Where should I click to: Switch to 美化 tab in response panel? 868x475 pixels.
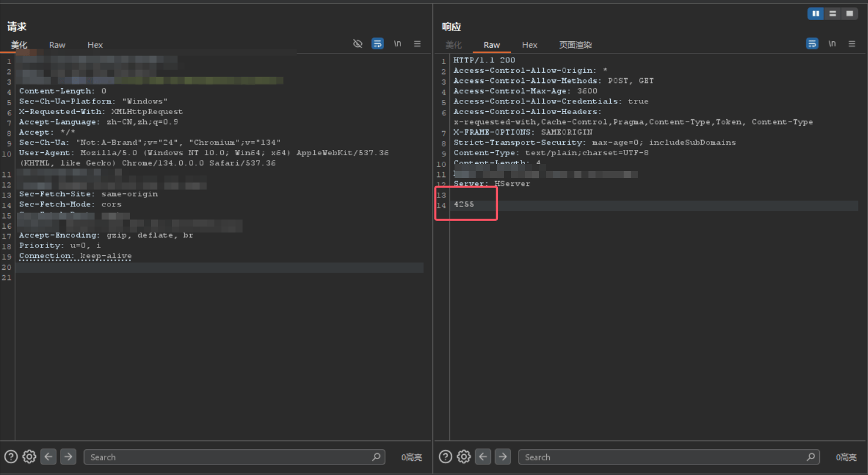[454, 45]
